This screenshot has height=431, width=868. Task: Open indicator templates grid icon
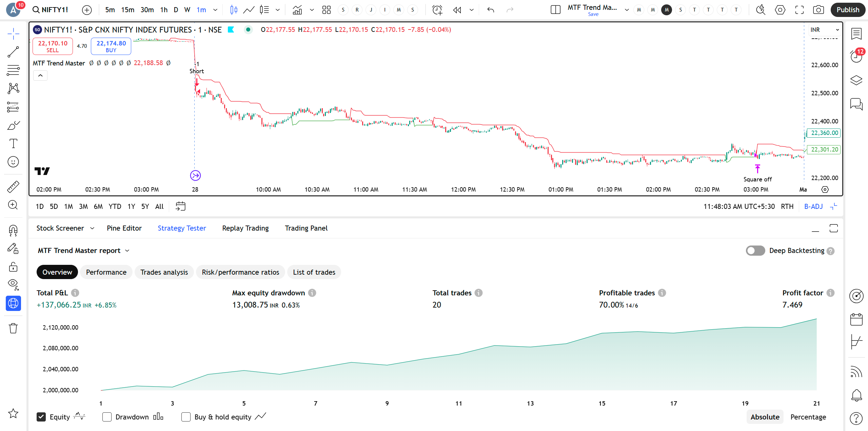click(327, 10)
